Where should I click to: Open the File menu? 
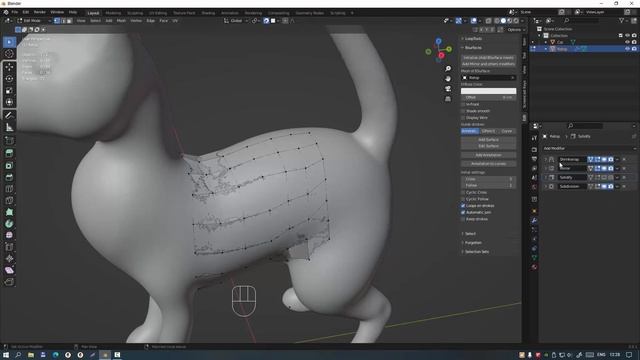coord(15,12)
